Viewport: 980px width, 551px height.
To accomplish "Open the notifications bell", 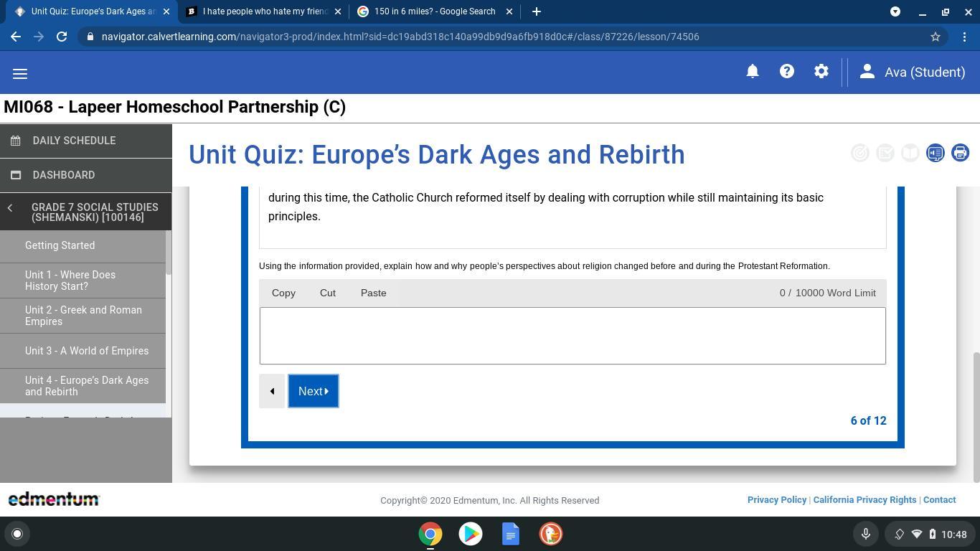I will tap(753, 72).
